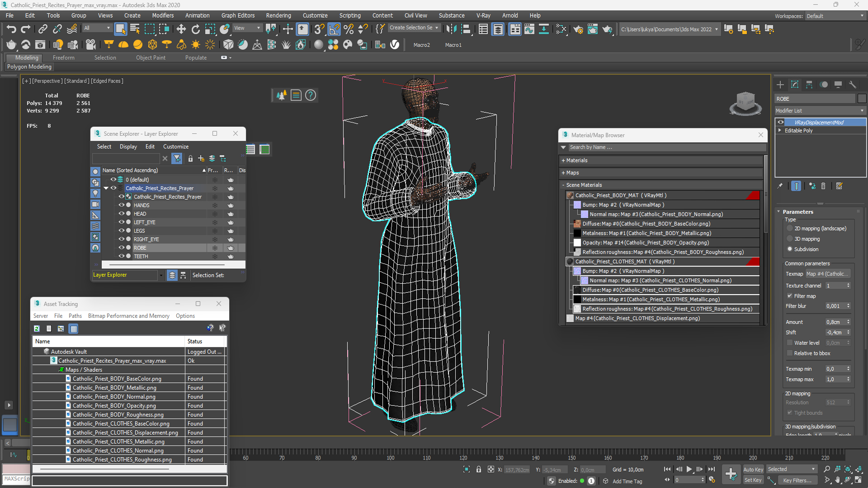Select the Subdivision radio button
The width and height of the screenshot is (868, 488).
coord(790,249)
